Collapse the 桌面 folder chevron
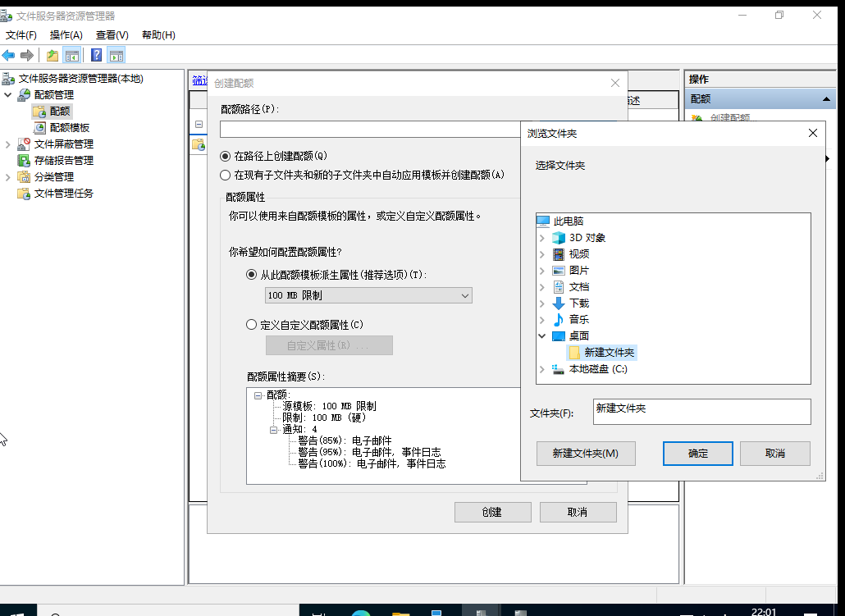The width and height of the screenshot is (845, 616). point(542,335)
